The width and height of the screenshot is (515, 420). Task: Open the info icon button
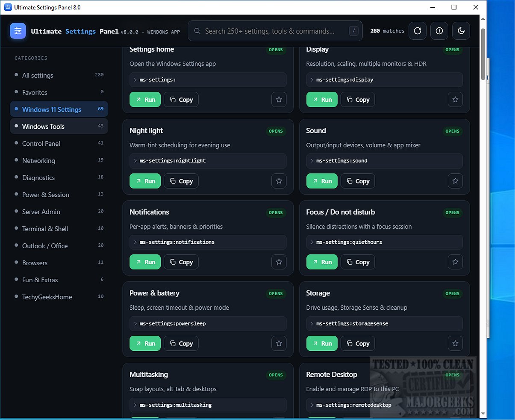(x=439, y=31)
